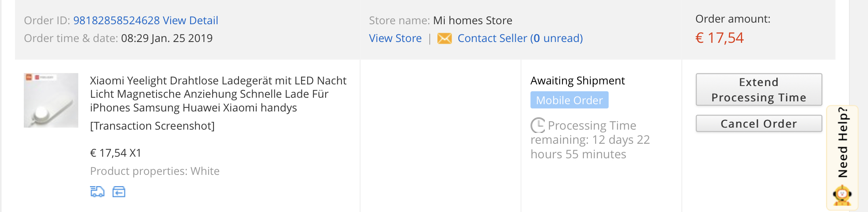Image resolution: width=868 pixels, height=212 pixels.
Task: Click the red € 17,54 order amount
Action: [x=719, y=38]
